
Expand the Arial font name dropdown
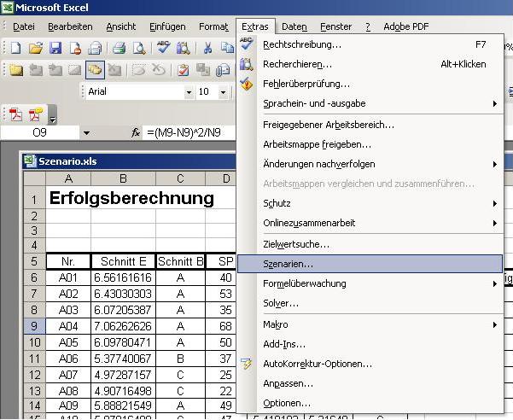point(189,91)
